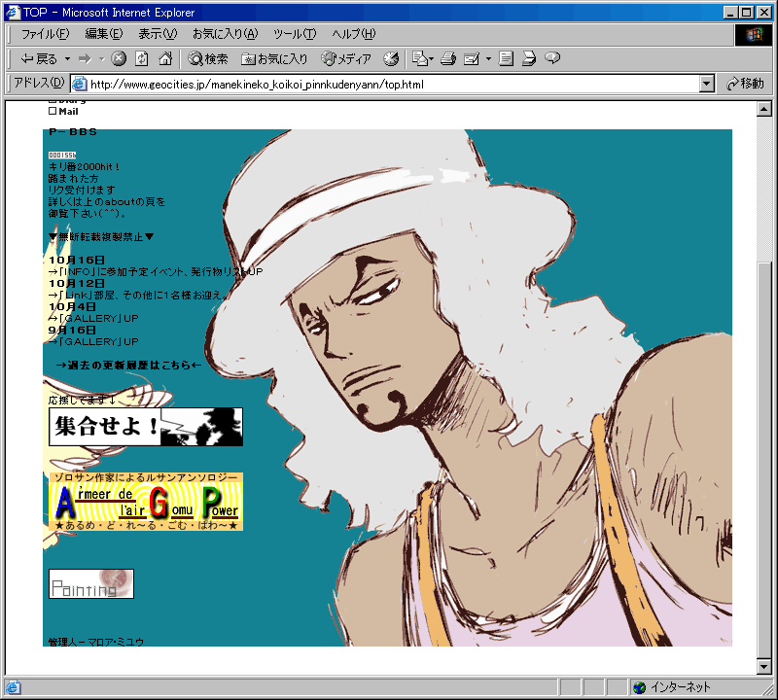Open the ヘルプ(H) menu
This screenshot has width=778, height=700.
[x=354, y=34]
